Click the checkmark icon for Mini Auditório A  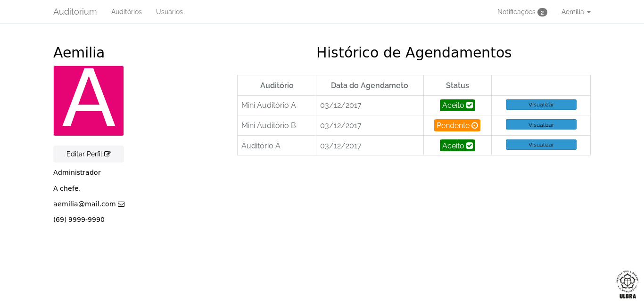470,105
